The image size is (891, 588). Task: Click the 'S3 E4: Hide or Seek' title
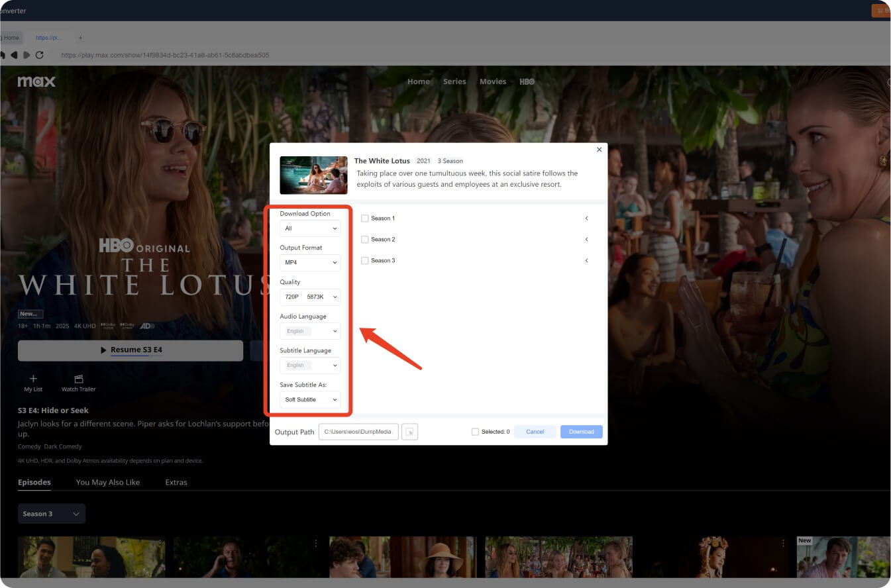tap(53, 411)
